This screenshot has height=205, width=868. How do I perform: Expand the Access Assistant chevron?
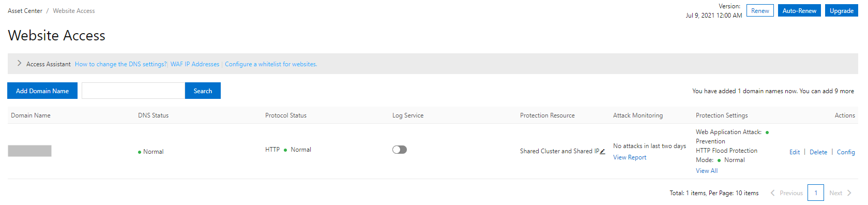click(x=19, y=63)
